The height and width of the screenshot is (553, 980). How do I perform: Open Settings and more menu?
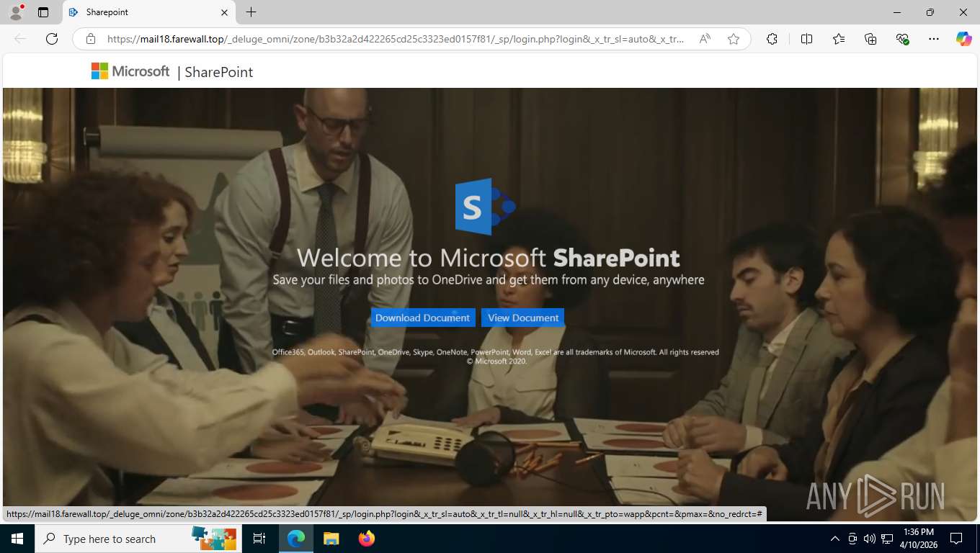tap(934, 39)
